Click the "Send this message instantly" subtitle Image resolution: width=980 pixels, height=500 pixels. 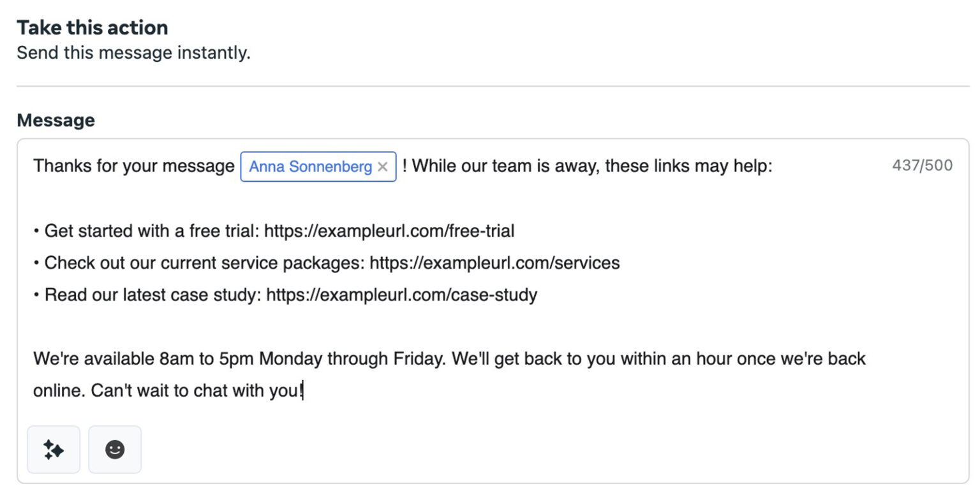[x=133, y=53]
